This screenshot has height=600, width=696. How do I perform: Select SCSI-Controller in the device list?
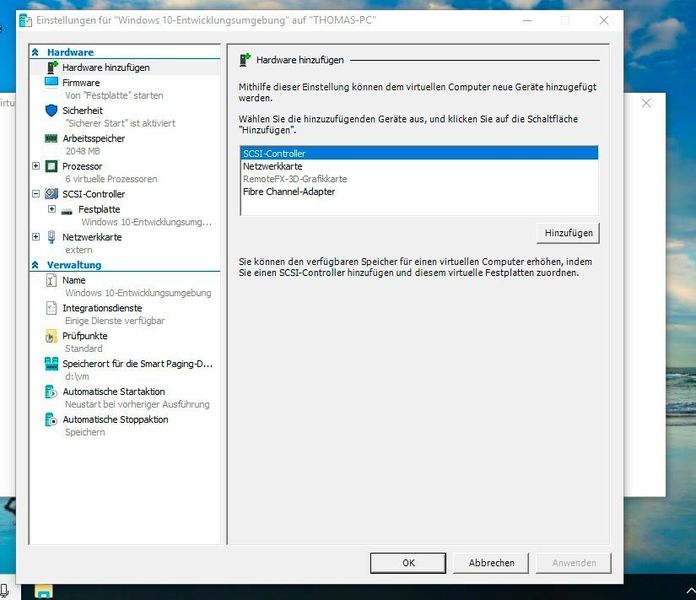click(419, 154)
